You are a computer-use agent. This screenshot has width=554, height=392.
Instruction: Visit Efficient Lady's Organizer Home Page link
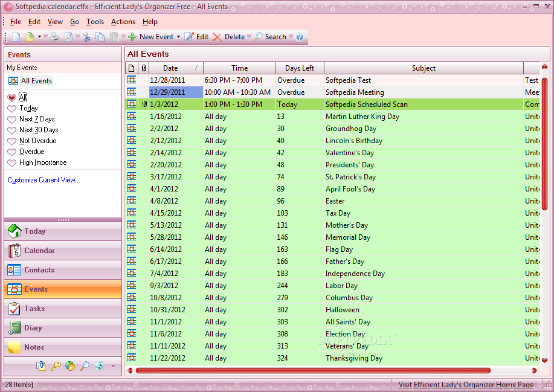tap(466, 385)
